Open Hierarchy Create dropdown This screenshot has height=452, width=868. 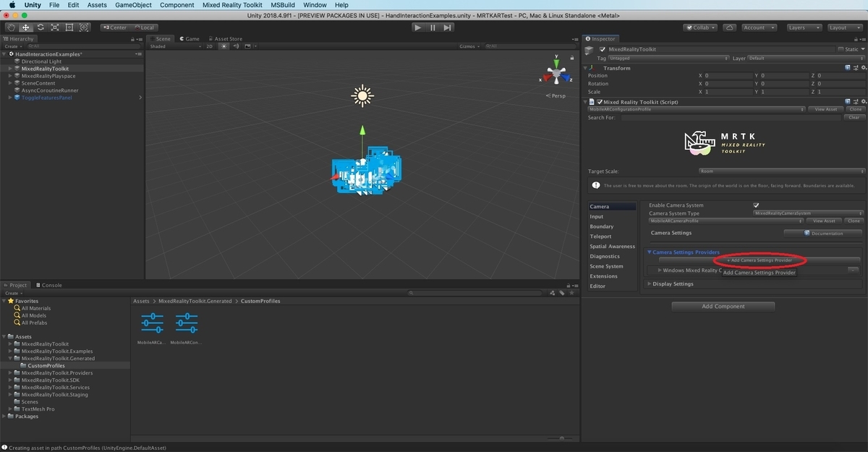[x=12, y=46]
